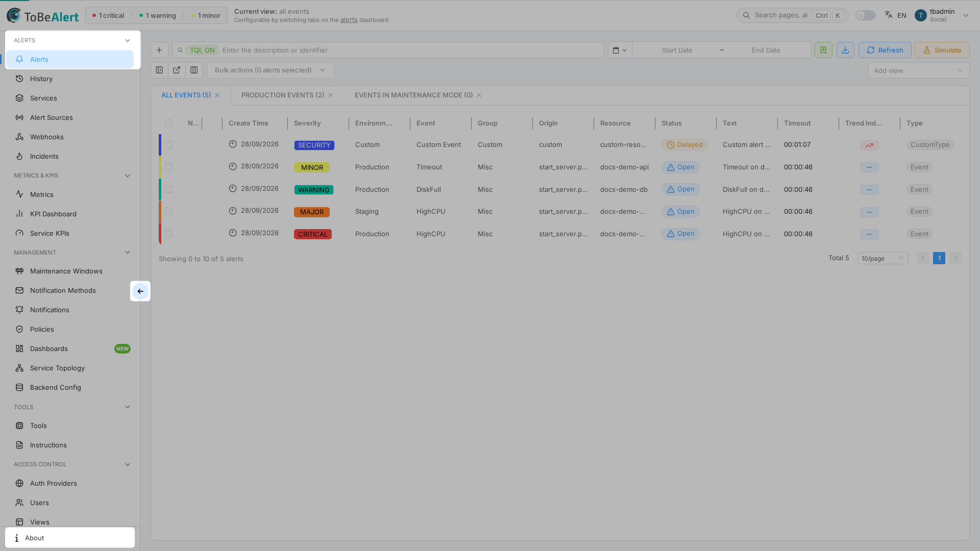This screenshot has width=980, height=551.
Task: Select the MAJOR alert row checkbox
Action: [x=168, y=211]
